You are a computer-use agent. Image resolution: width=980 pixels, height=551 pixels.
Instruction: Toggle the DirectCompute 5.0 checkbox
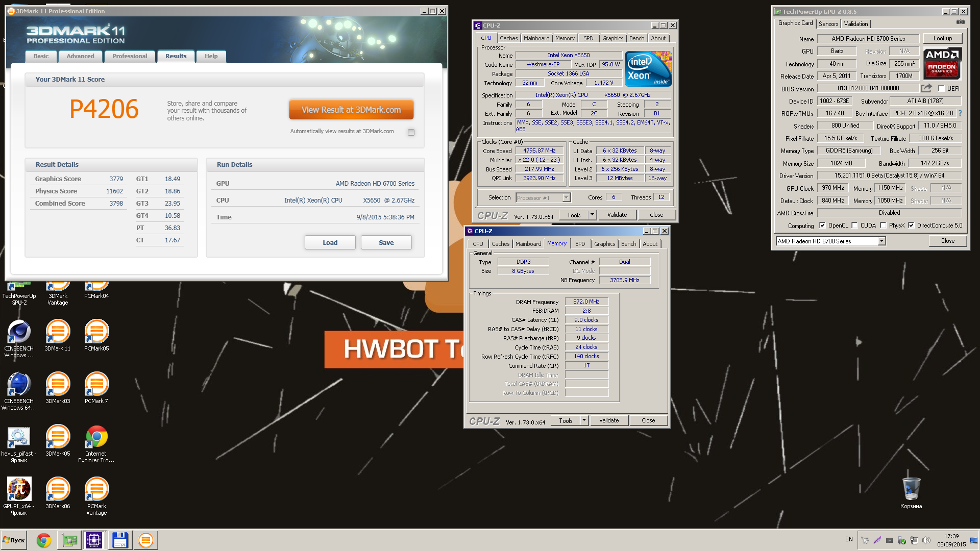(911, 225)
